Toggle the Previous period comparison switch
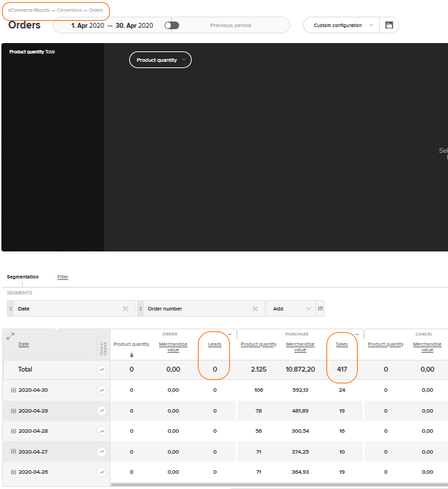The image size is (448, 489). tap(172, 25)
